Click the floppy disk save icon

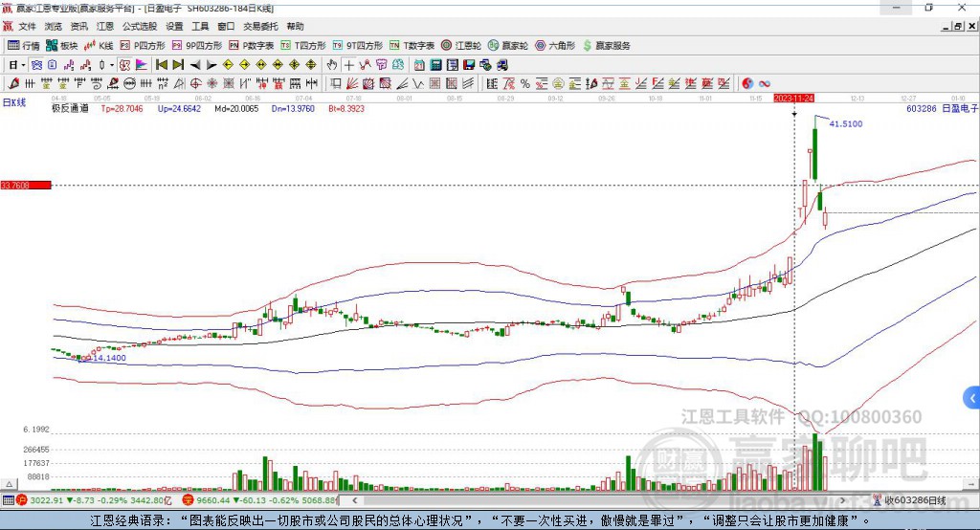coord(469,65)
